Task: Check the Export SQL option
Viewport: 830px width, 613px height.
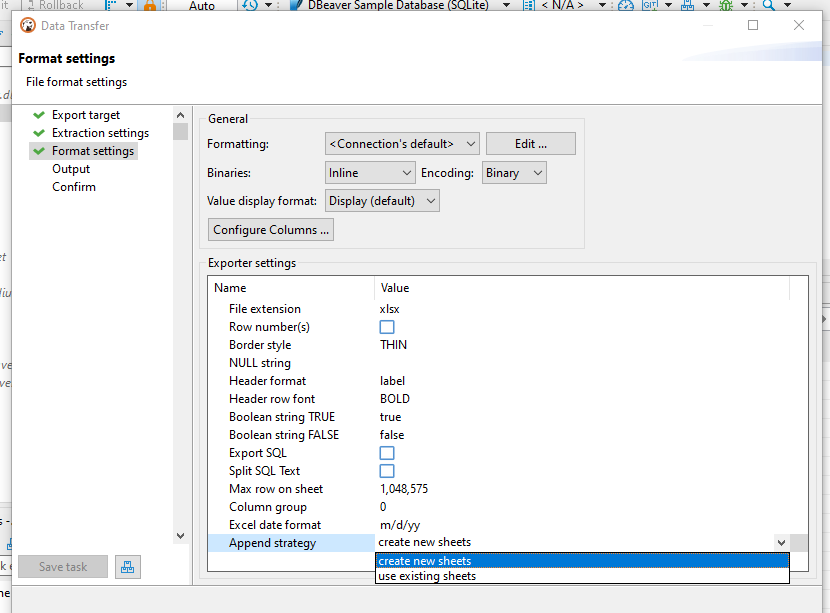Action: 386,453
